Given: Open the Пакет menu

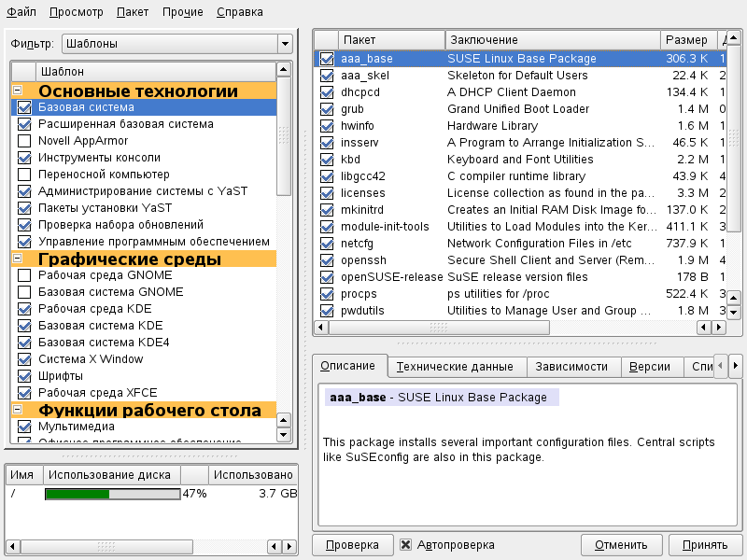Looking at the screenshot, I should (x=132, y=12).
